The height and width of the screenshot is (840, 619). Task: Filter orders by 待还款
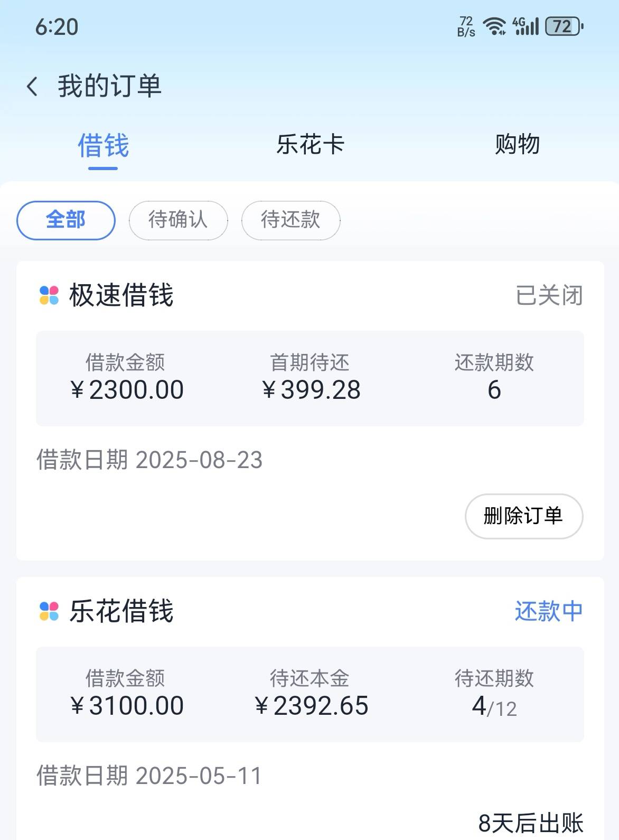(291, 220)
